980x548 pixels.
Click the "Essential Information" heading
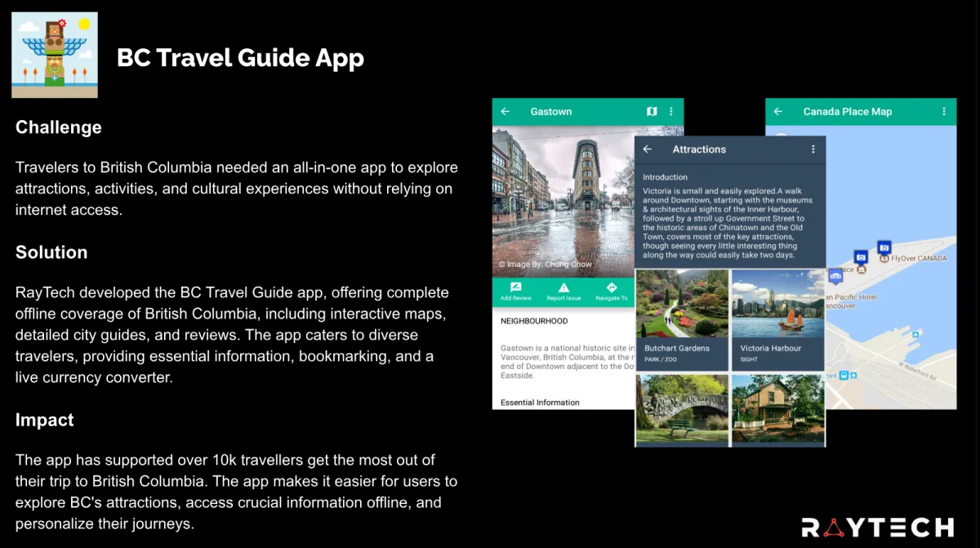tap(540, 403)
